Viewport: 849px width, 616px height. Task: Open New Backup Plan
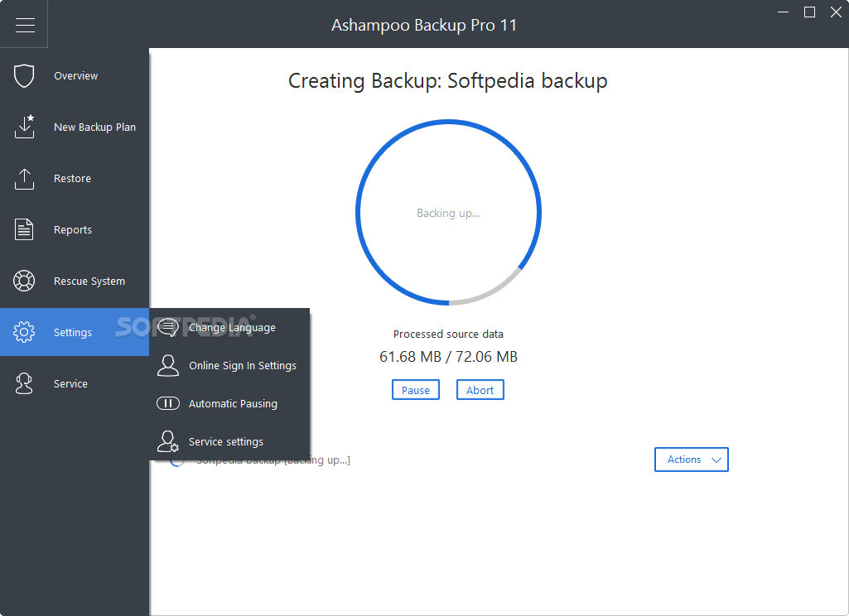point(75,127)
